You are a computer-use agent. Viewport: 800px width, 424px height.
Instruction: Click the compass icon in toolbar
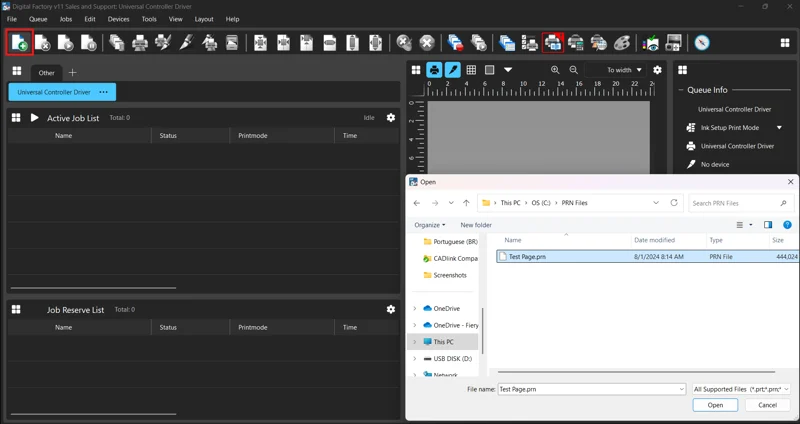click(702, 43)
